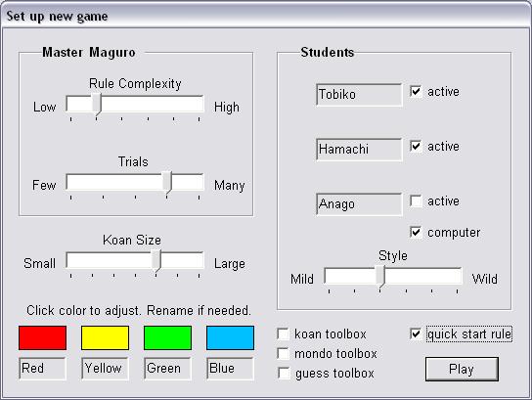This screenshot has width=532, height=400.
Task: Enable Anago's active checkbox
Action: pyautogui.click(x=416, y=200)
